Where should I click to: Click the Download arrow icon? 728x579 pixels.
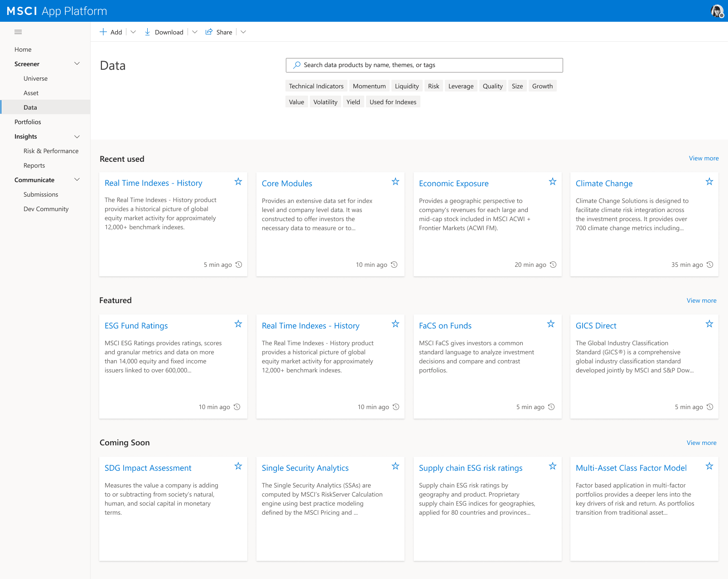click(x=147, y=32)
